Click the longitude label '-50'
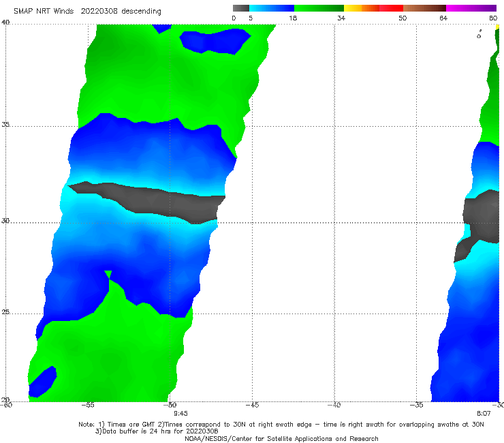Screen dimensions: 504x443 170,405
